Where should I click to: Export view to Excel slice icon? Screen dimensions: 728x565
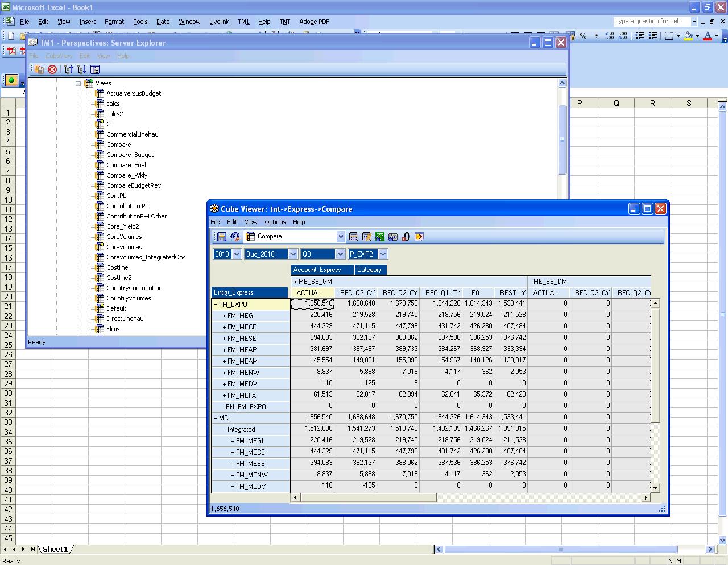coord(380,237)
